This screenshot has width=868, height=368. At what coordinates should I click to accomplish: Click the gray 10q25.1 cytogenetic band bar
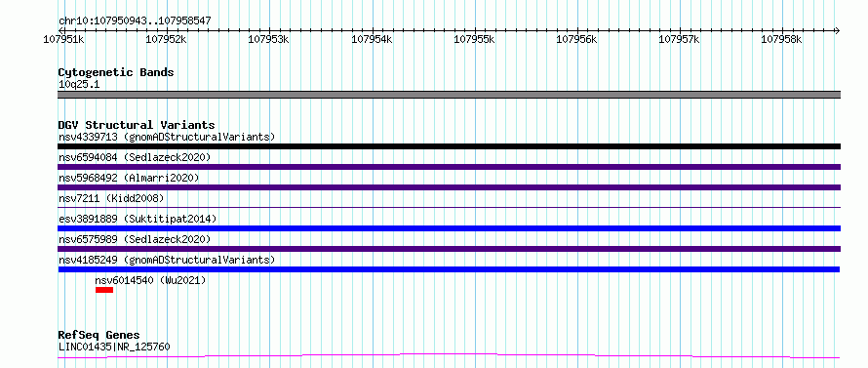pyautogui.click(x=449, y=95)
